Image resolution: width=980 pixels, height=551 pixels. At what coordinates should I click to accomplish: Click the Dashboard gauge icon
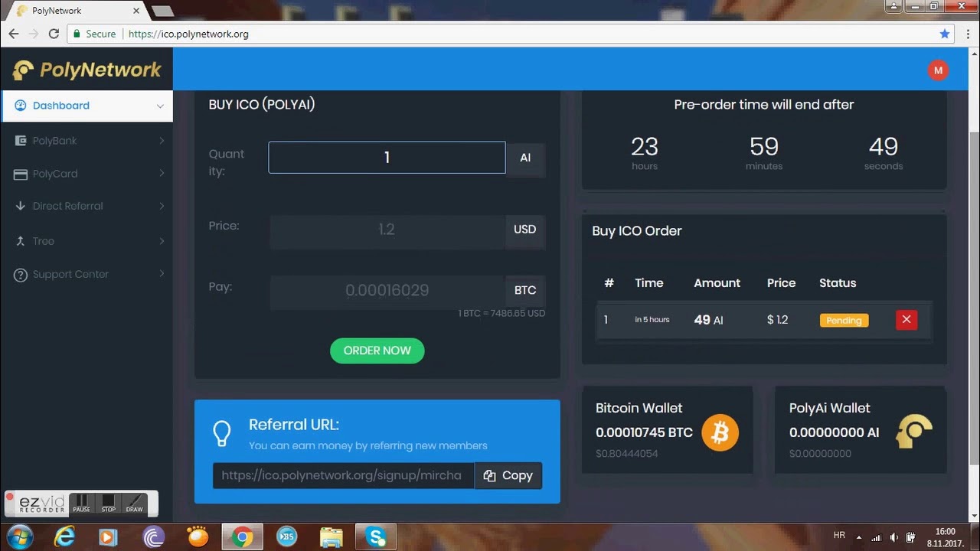coord(21,106)
